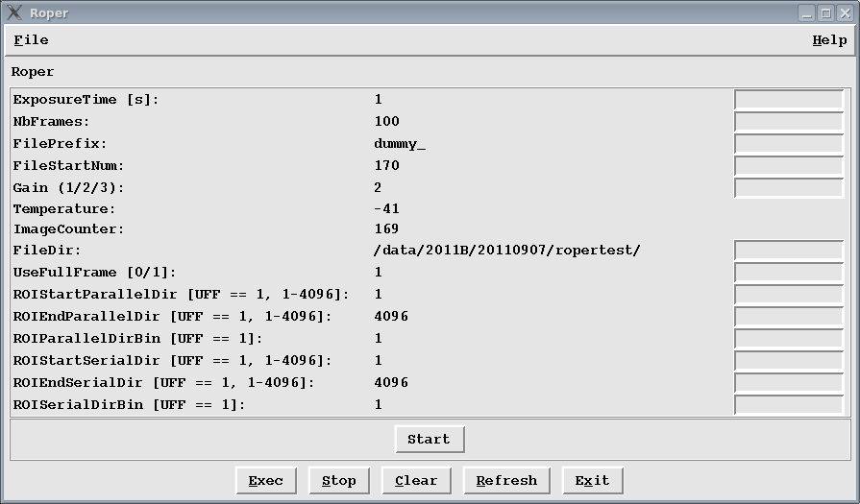
Task: Focus the ExposureTime input field
Action: (789, 100)
